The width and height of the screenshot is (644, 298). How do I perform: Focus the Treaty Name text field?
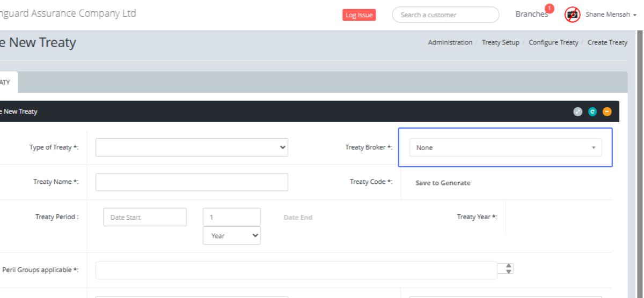(x=192, y=182)
